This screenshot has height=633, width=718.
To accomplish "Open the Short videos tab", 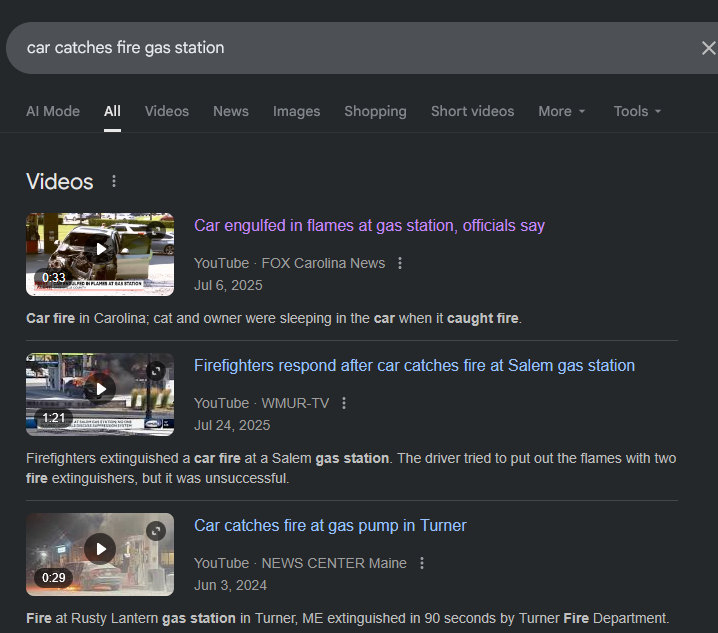I will coord(472,111).
